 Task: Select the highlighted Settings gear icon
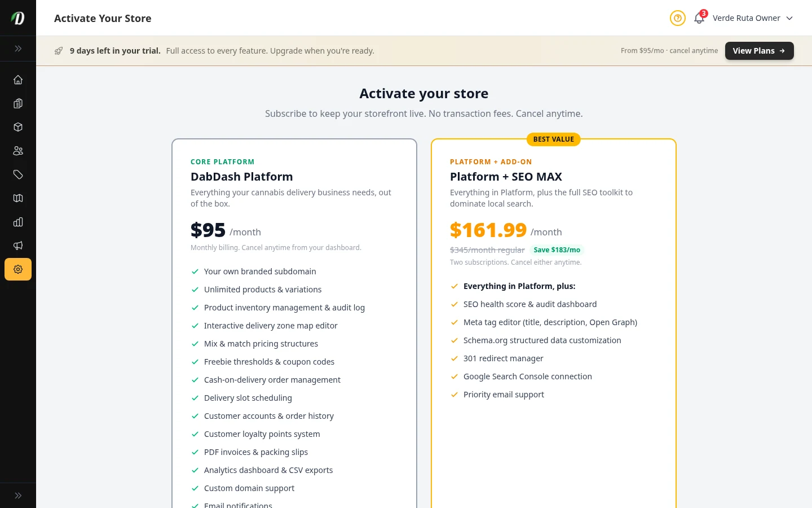click(17, 269)
